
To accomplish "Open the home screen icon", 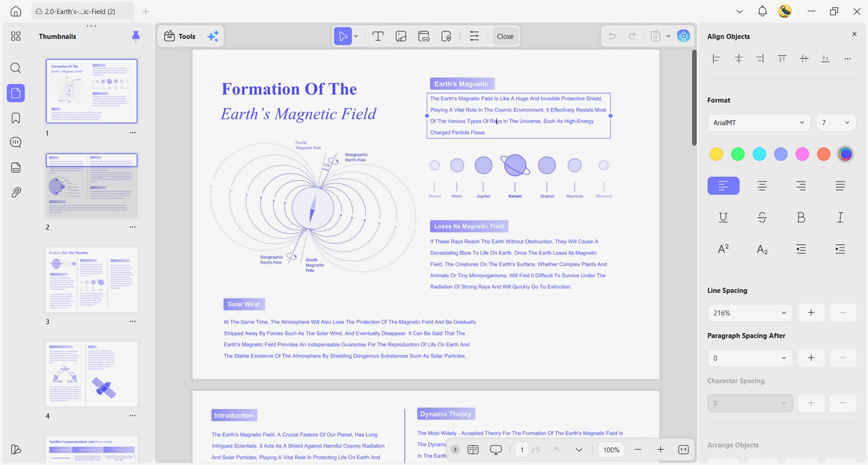I will pyautogui.click(x=16, y=11).
